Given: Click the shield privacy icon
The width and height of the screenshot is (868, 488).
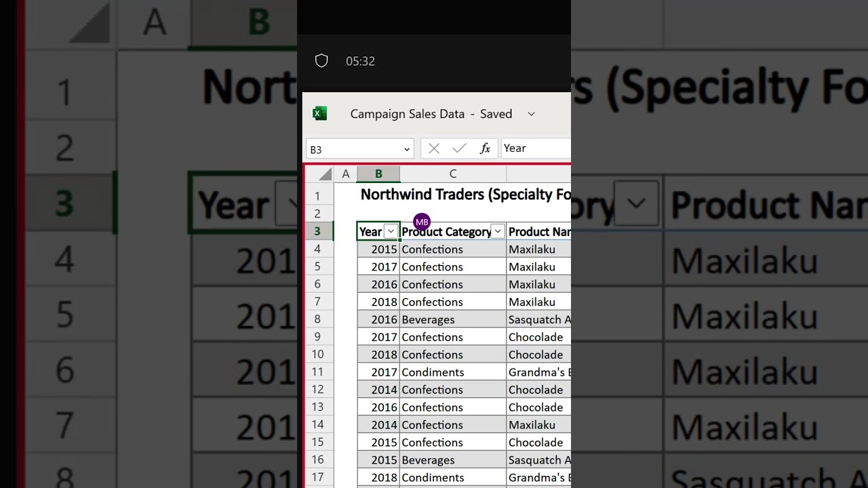Looking at the screenshot, I should point(321,61).
